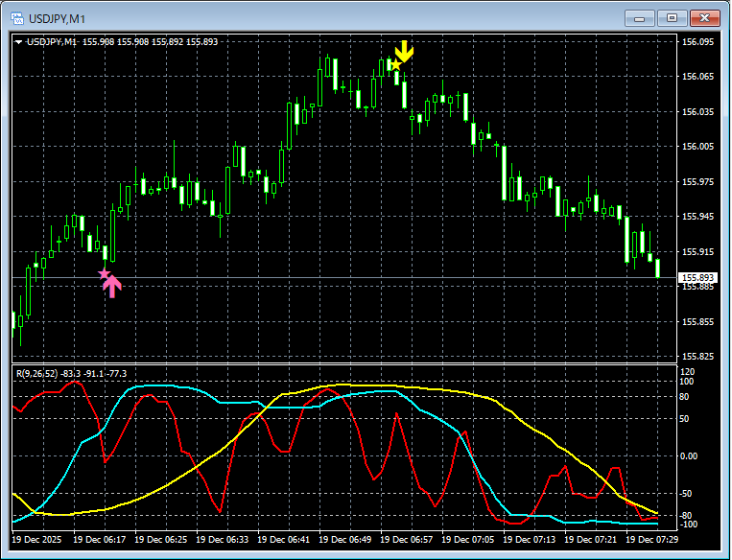
Task: Click the 19 Dec 2025 date label
Action: (x=40, y=540)
